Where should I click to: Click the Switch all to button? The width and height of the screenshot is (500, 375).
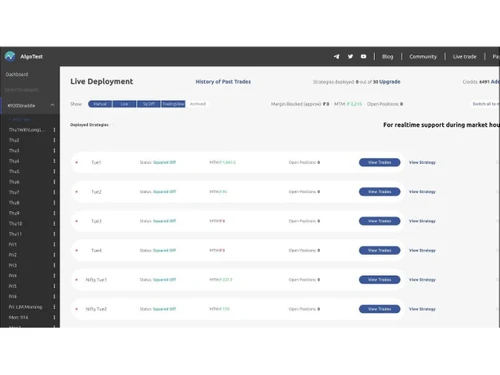[486, 104]
